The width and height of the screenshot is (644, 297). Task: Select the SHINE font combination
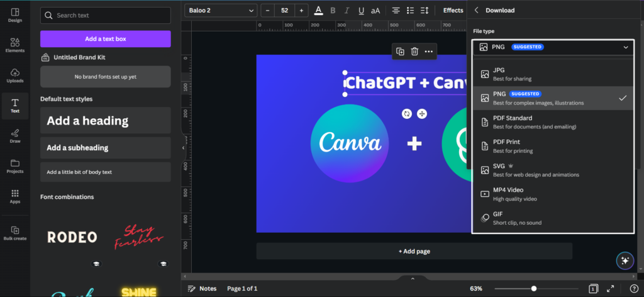139,291
